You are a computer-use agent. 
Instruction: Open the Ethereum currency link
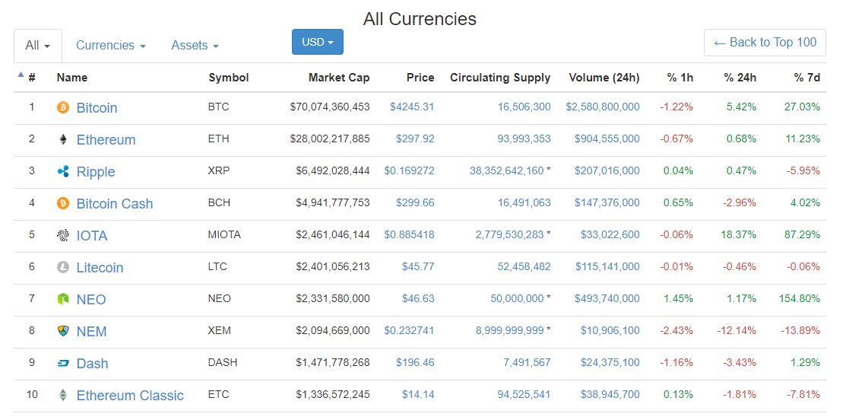click(x=106, y=140)
